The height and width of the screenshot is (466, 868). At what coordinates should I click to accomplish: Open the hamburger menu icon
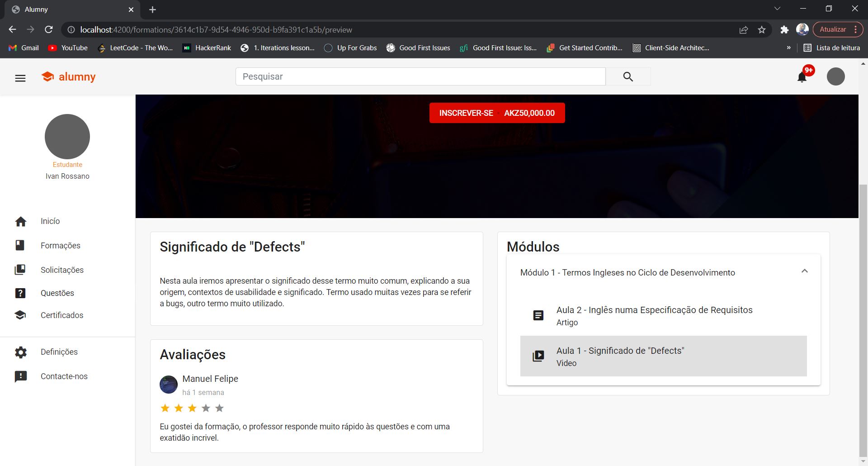pos(20,78)
